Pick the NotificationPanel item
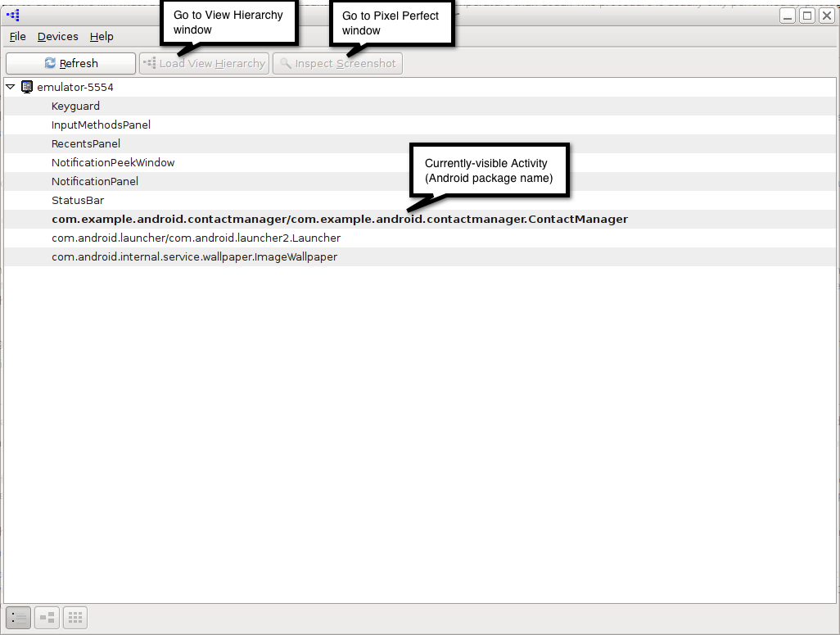Screen dimensions: 840x635 (95, 181)
